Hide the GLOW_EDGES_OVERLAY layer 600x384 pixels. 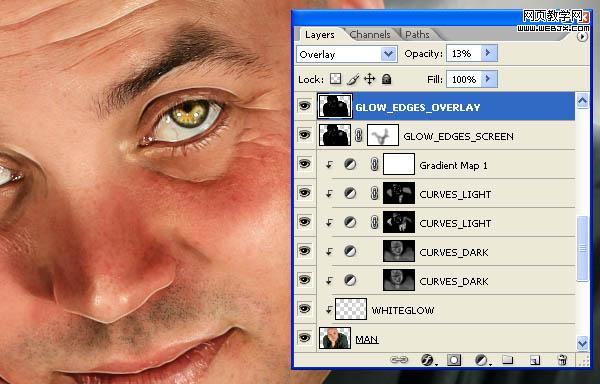point(305,106)
